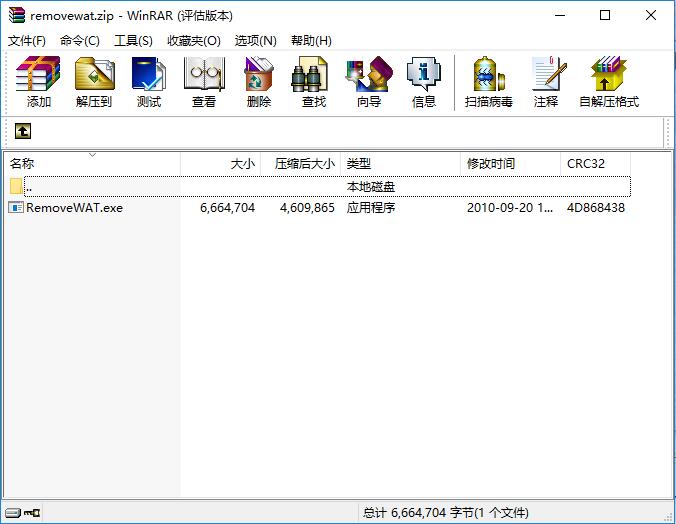676x524 pixels.
Task: Open the Find (查找) binoculars tool
Action: tap(314, 82)
